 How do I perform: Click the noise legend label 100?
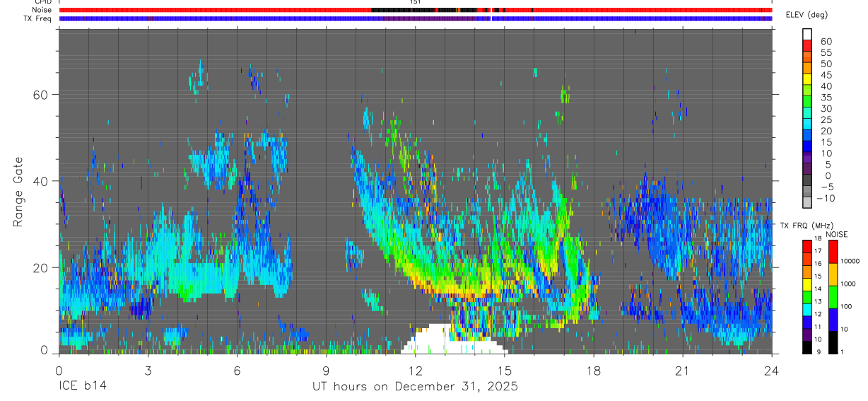(848, 306)
